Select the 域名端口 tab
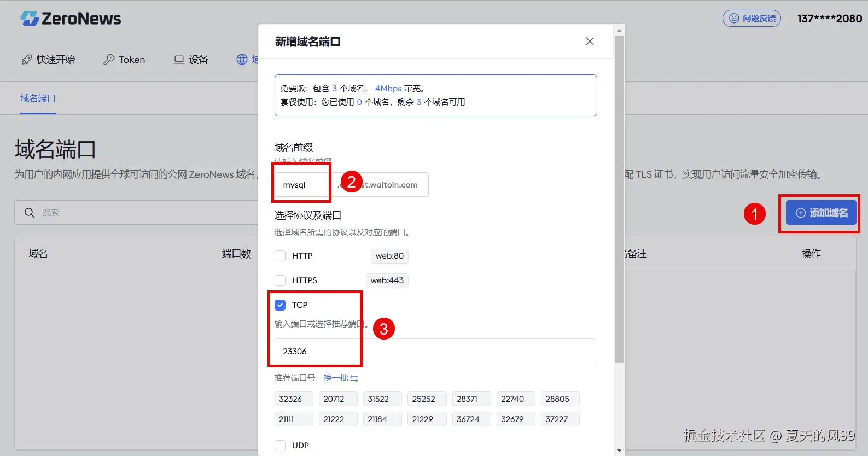 38,98
